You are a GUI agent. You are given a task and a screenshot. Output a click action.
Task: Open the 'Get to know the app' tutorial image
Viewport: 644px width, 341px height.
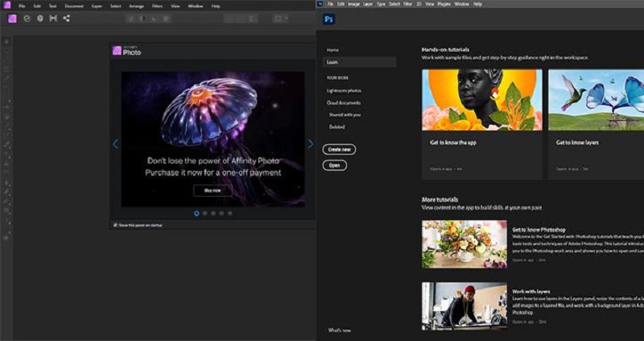481,100
